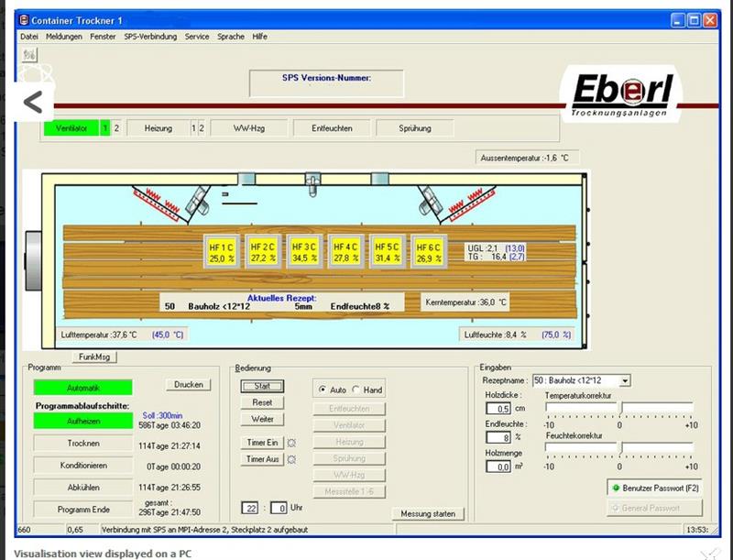Open the SPS-Verbindung menu
The height and width of the screenshot is (560, 733).
(150, 37)
